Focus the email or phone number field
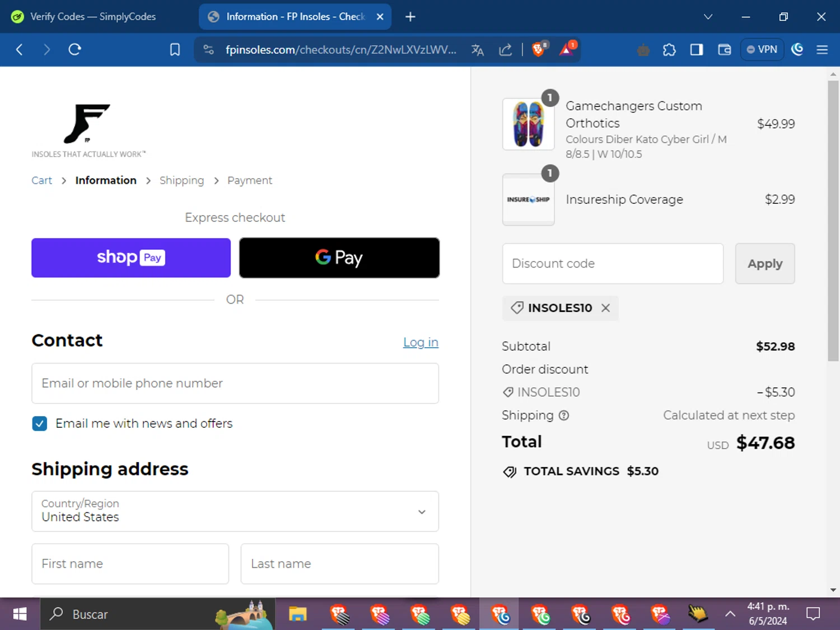This screenshot has height=630, width=840. point(235,383)
